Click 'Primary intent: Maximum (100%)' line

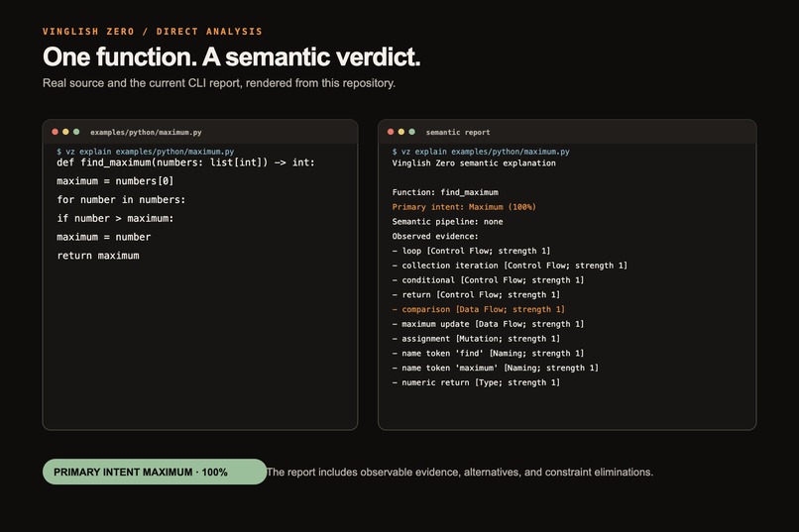pos(464,207)
